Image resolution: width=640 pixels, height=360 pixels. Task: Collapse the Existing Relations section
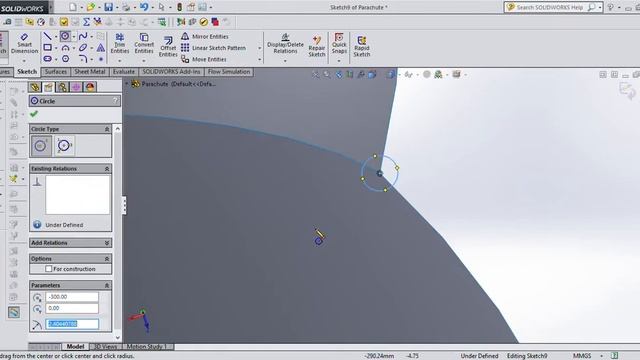[107, 169]
